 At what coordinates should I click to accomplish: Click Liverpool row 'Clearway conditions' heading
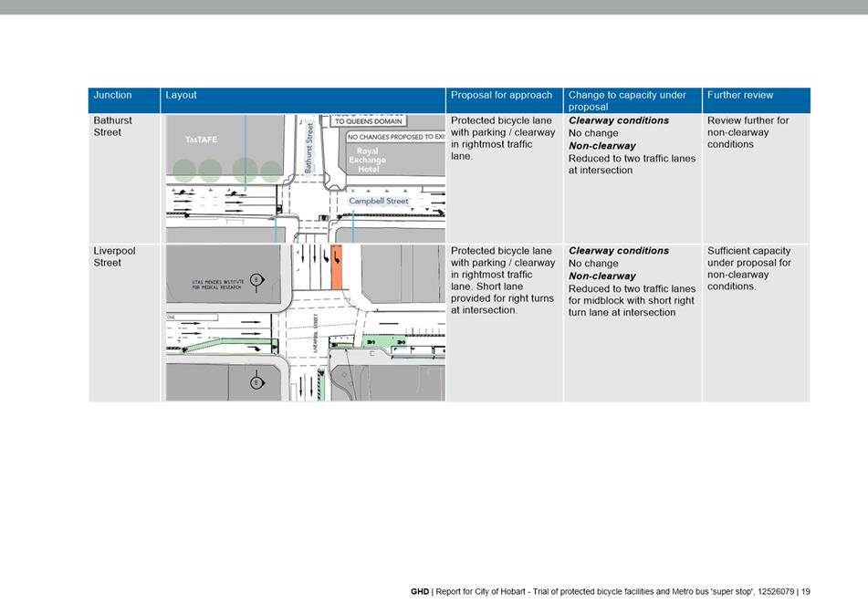[x=618, y=251]
